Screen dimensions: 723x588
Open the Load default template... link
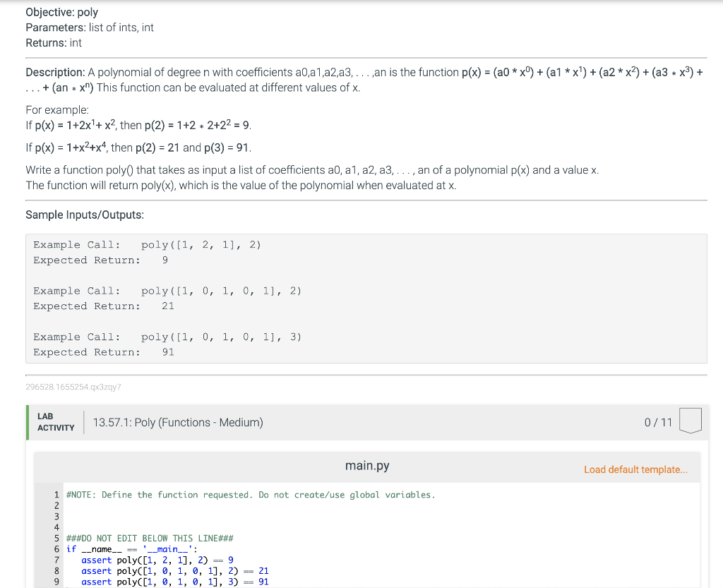635,469
